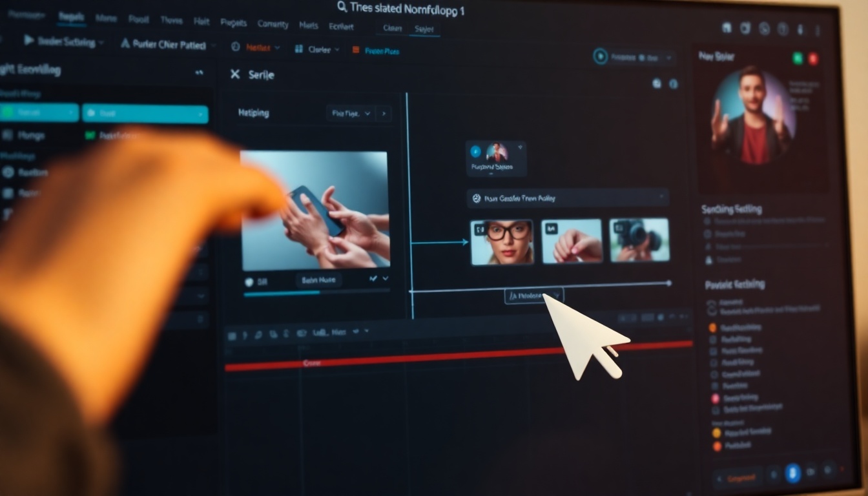Switch to the underlined Stjler tab
The image size is (868, 496).
click(x=424, y=29)
